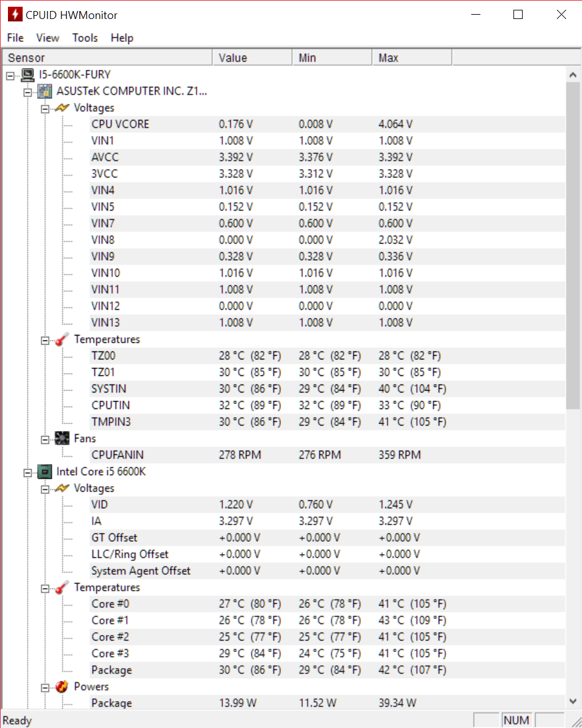Click the Intel Core i5 6600K chip icon
Viewport: 582px width, 728px height.
click(45, 471)
